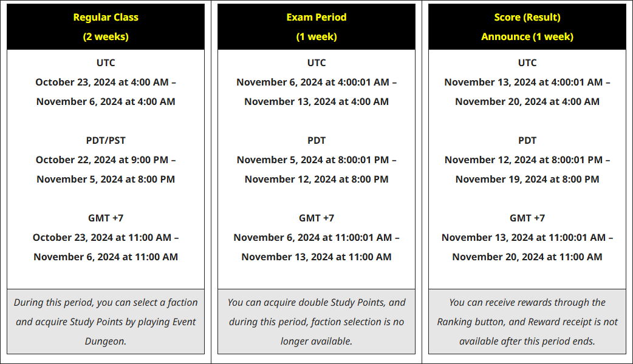Screen dimensions: 633x364
Task: Click the double Study Points note
Action: [316, 322]
